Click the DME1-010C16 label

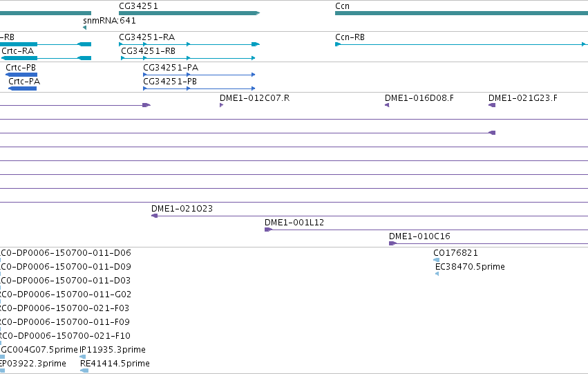[419, 236]
